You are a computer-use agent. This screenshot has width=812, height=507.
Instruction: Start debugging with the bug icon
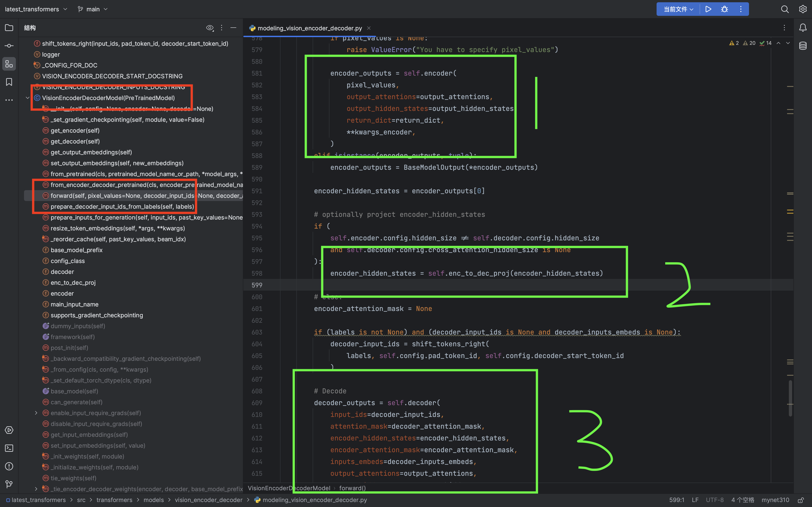(724, 9)
